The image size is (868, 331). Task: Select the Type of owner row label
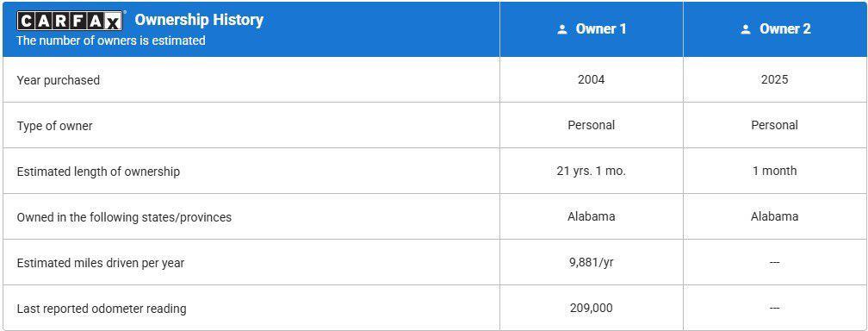click(x=54, y=126)
